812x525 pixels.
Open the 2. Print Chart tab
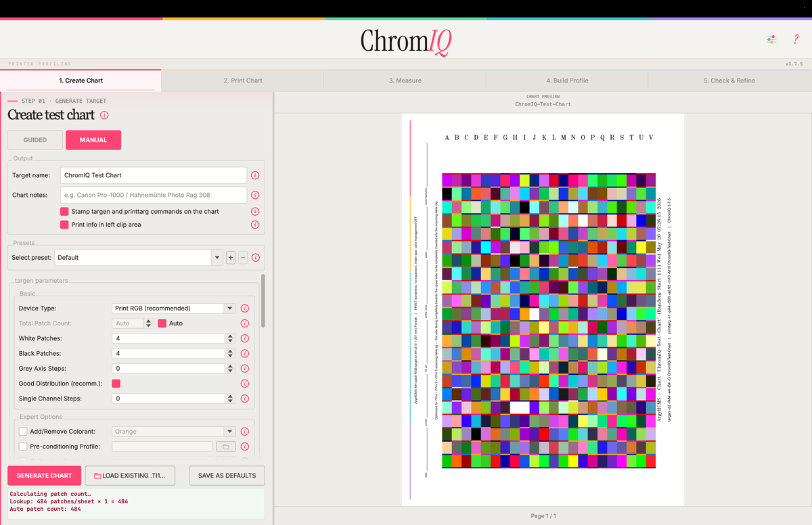click(243, 81)
